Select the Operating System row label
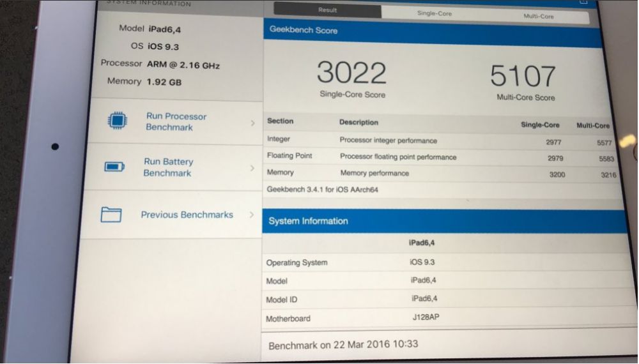Viewport: 639px width, 364px height. point(296,262)
